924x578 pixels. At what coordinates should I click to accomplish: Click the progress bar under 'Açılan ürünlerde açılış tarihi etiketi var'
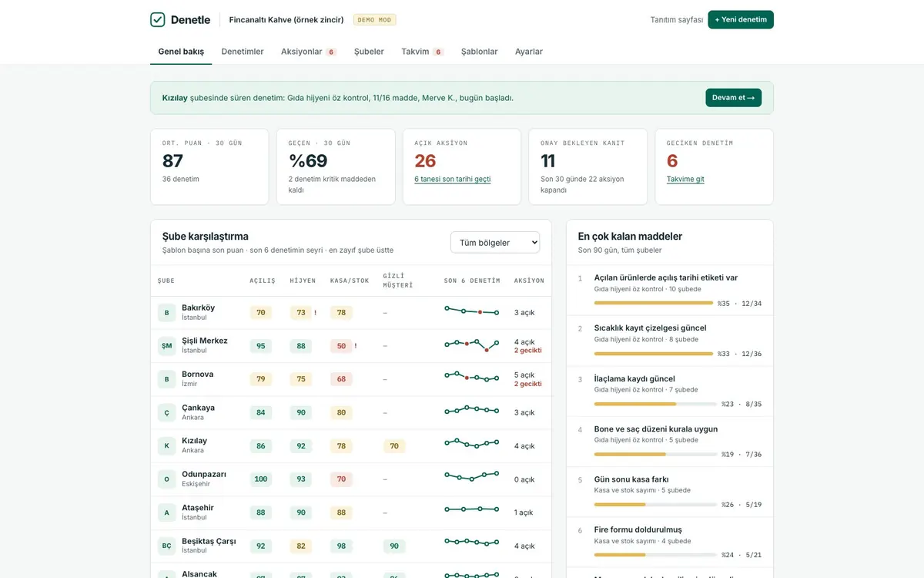click(x=654, y=304)
